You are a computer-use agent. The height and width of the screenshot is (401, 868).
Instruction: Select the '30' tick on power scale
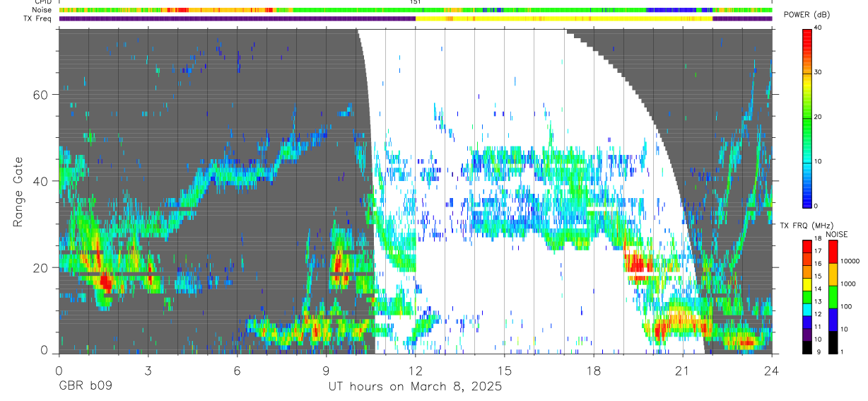click(818, 72)
